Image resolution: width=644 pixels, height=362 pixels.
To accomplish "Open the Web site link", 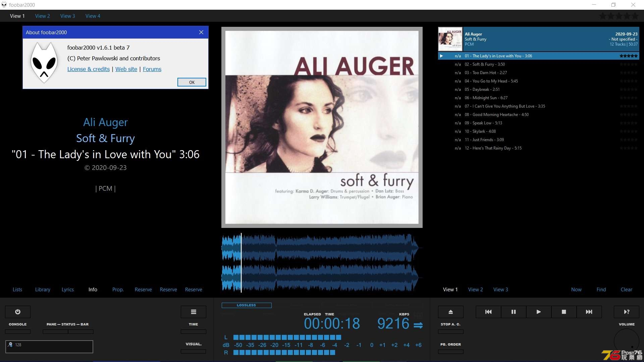I will (126, 69).
